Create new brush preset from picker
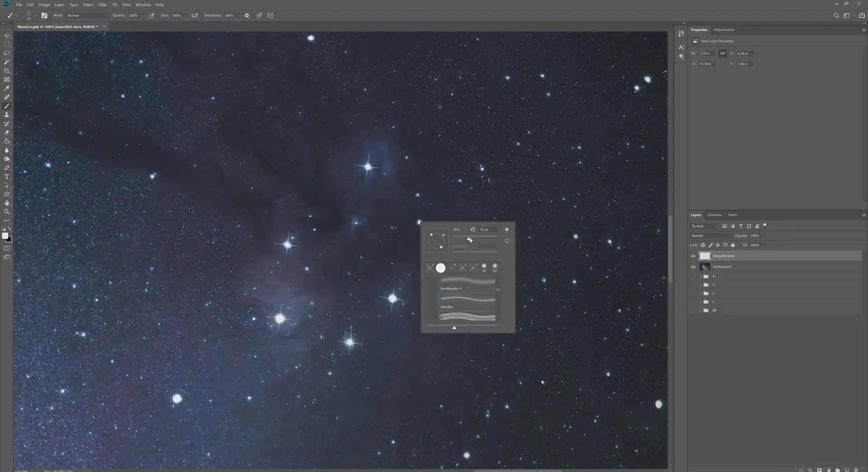 point(507,241)
